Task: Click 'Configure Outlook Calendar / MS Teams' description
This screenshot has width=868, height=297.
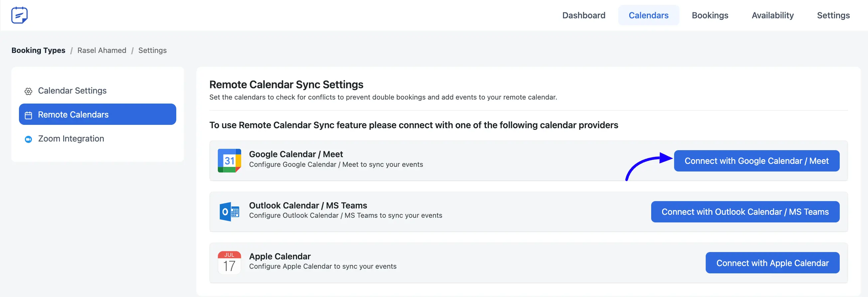Action: pos(346,215)
